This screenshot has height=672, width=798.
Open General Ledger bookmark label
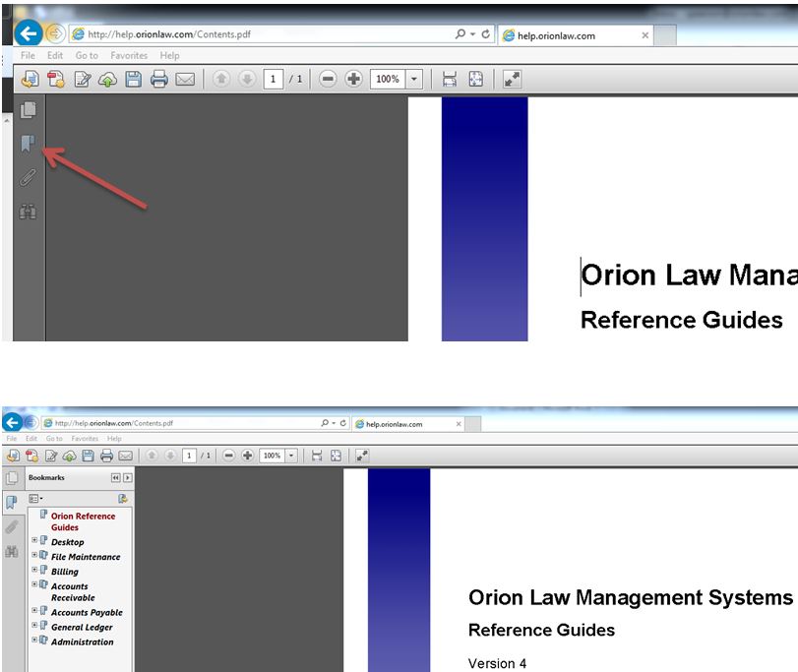click(82, 628)
